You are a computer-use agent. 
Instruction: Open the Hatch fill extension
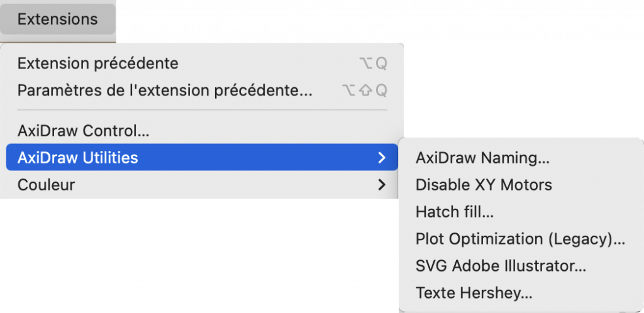pos(454,212)
